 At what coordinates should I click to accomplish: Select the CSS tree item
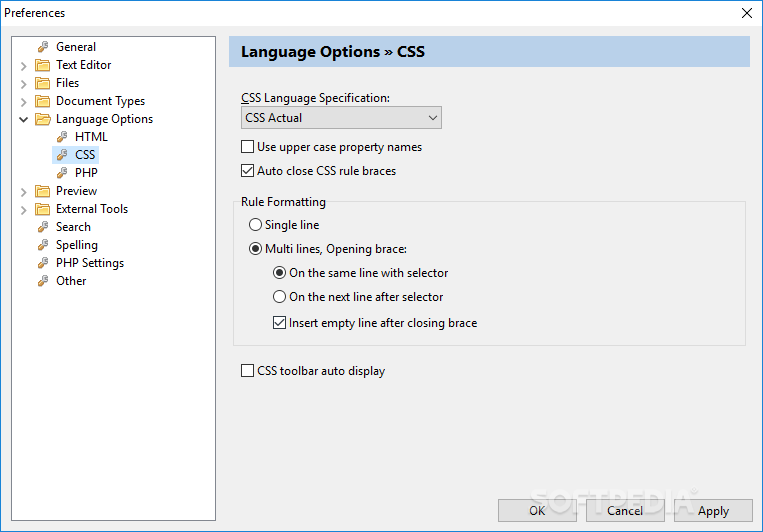[85, 155]
